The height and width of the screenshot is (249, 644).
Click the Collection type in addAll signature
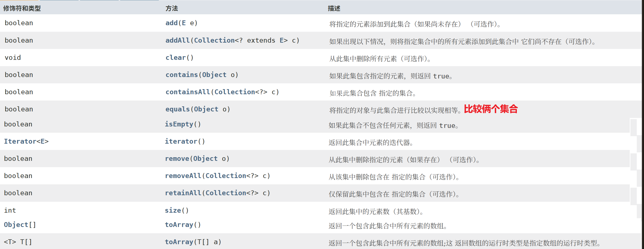point(214,40)
